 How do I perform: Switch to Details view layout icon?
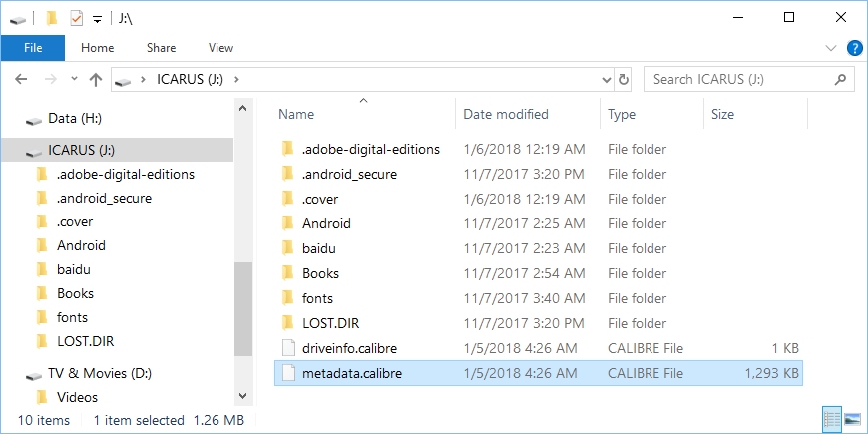pyautogui.click(x=831, y=419)
